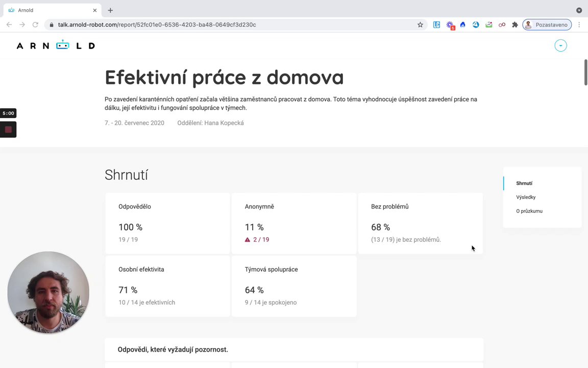Image resolution: width=588 pixels, height=368 pixels.
Task: Reload the page
Action: click(x=35, y=25)
